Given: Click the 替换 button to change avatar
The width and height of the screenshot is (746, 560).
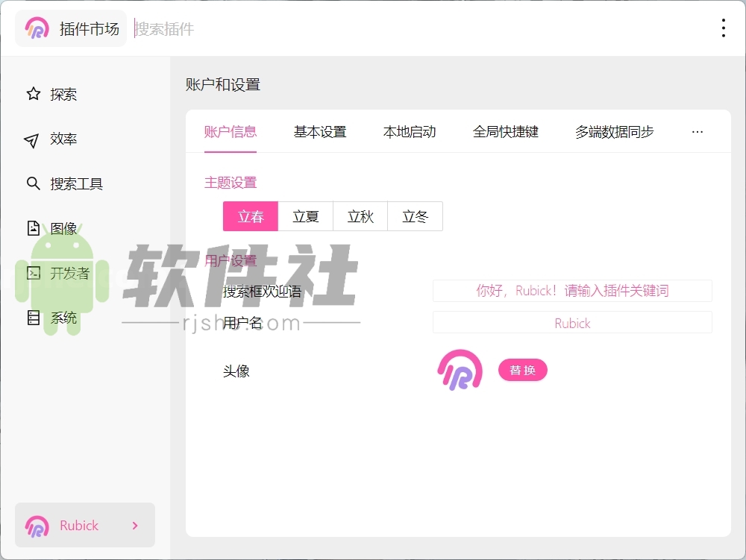Looking at the screenshot, I should [x=522, y=370].
